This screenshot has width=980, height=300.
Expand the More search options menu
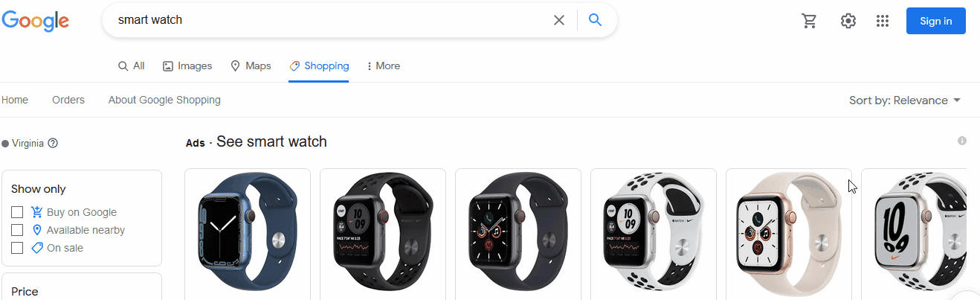[x=383, y=66]
